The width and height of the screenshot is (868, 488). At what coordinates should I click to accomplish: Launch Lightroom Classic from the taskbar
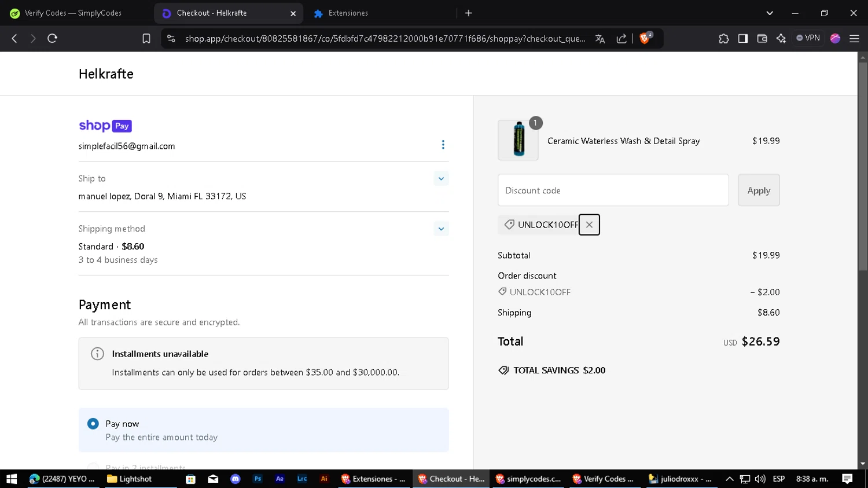(x=302, y=479)
